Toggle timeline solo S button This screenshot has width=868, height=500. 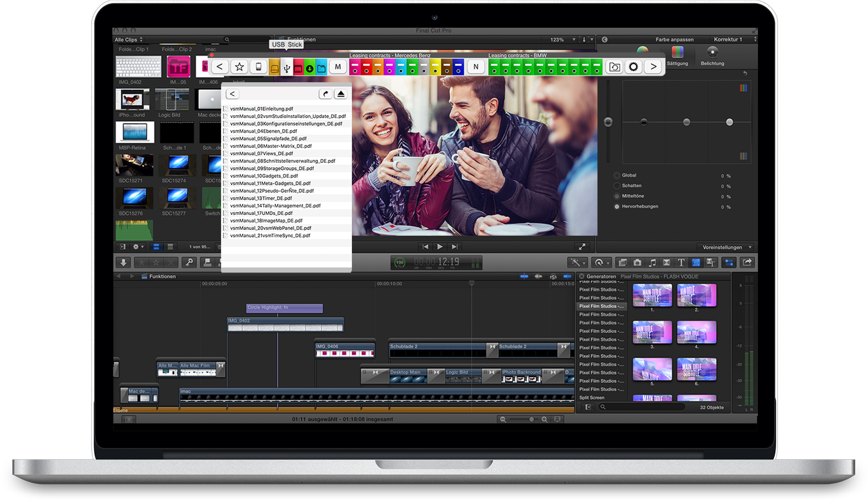(553, 276)
